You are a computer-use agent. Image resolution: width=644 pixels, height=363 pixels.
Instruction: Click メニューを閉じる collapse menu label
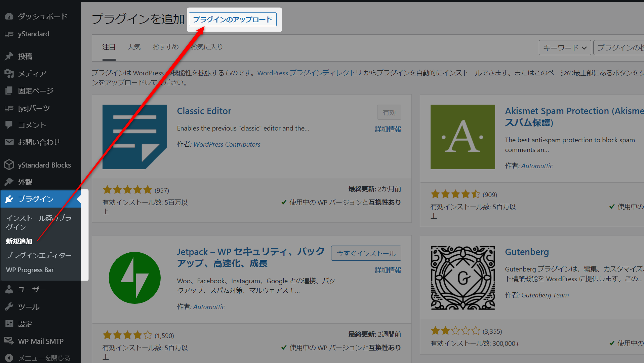[x=44, y=358]
